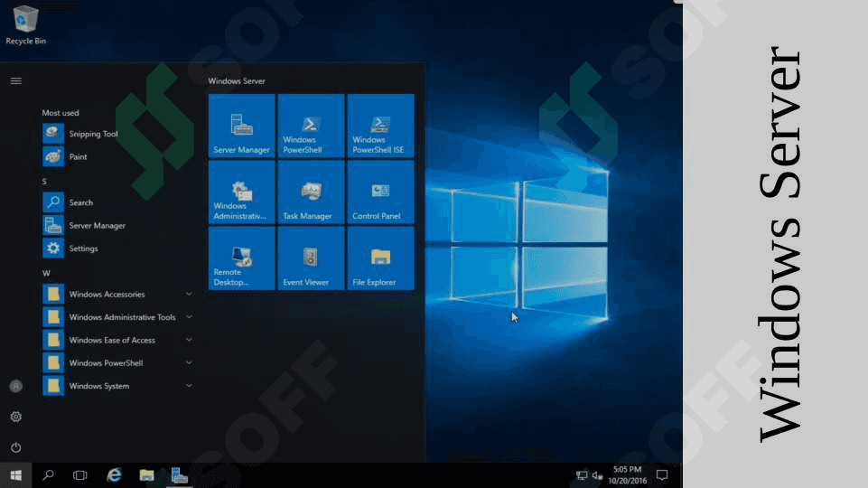Click the network icon in system tray
Image resolution: width=868 pixels, height=488 pixels.
582,475
